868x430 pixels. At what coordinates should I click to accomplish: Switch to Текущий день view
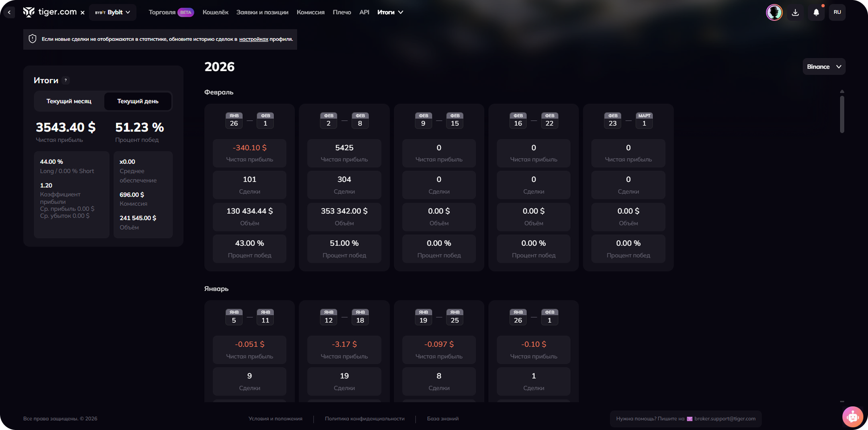coord(137,101)
